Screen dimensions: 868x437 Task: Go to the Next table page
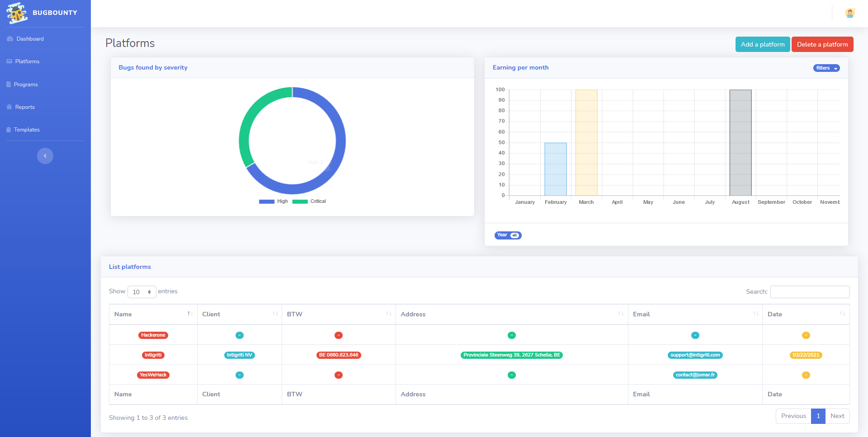tap(837, 416)
